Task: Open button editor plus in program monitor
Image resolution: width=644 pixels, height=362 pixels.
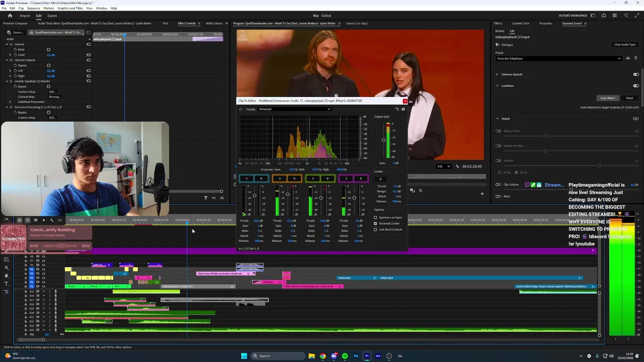Action: pyautogui.click(x=482, y=194)
